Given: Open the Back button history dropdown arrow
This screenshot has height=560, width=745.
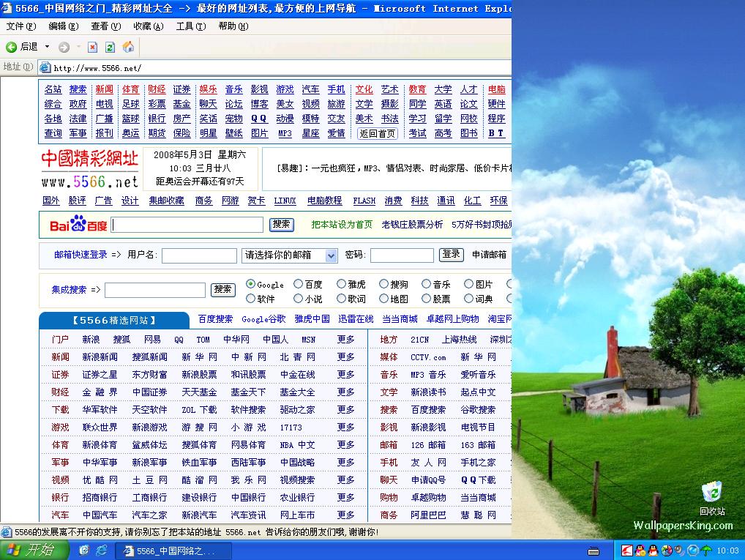Looking at the screenshot, I should coord(48,47).
